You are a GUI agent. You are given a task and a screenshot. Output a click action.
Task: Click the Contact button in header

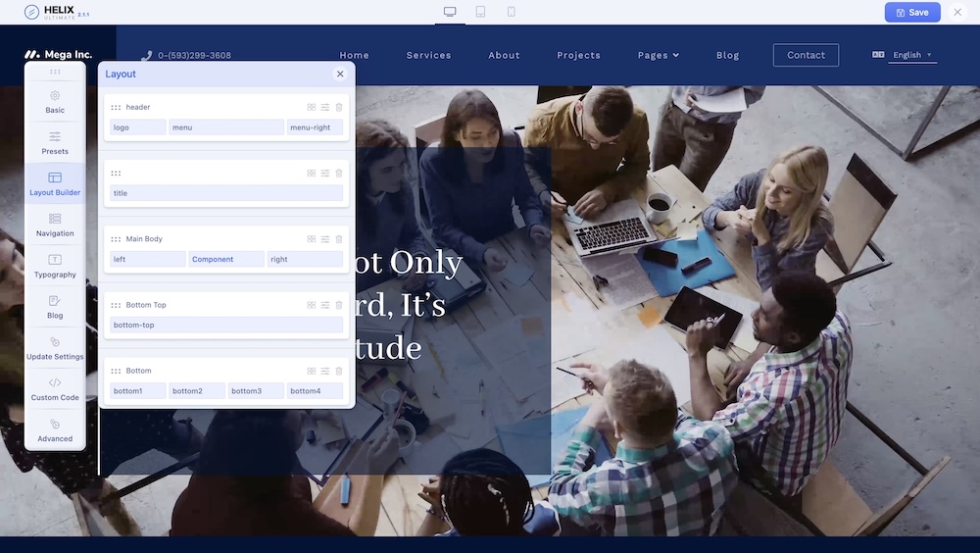click(806, 55)
